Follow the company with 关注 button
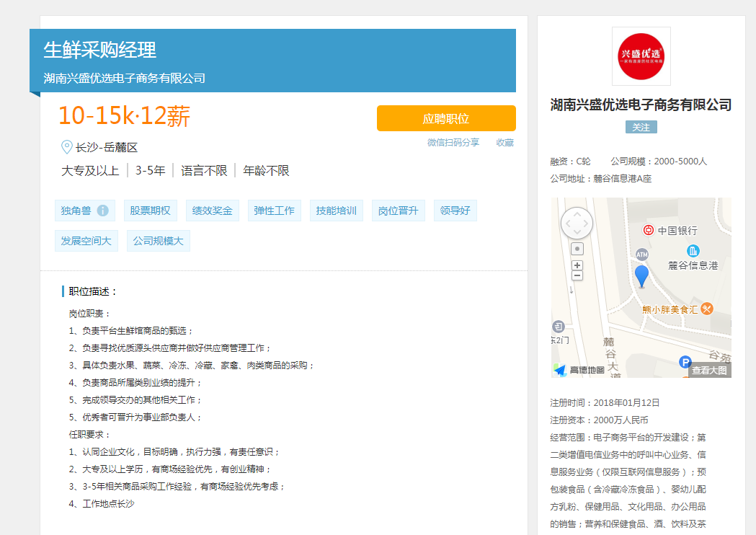Image resolution: width=756 pixels, height=535 pixels. pyautogui.click(x=641, y=128)
